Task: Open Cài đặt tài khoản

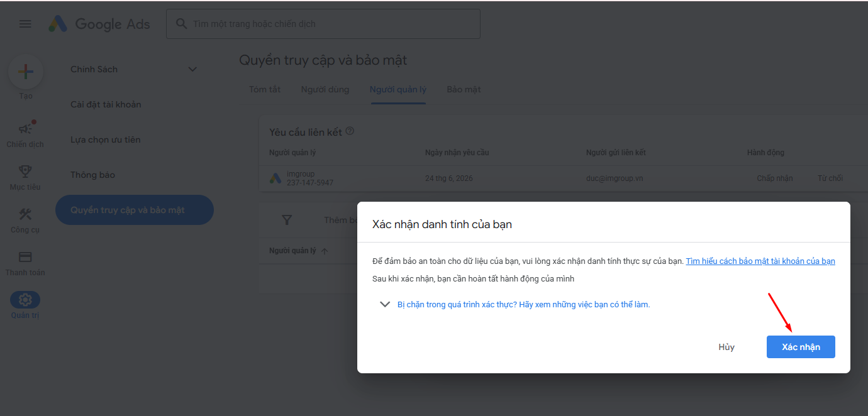Action: tap(106, 104)
